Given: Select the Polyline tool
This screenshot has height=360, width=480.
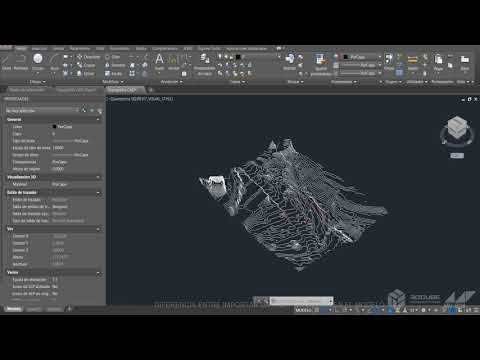Looking at the screenshot, I should (x=21, y=62).
